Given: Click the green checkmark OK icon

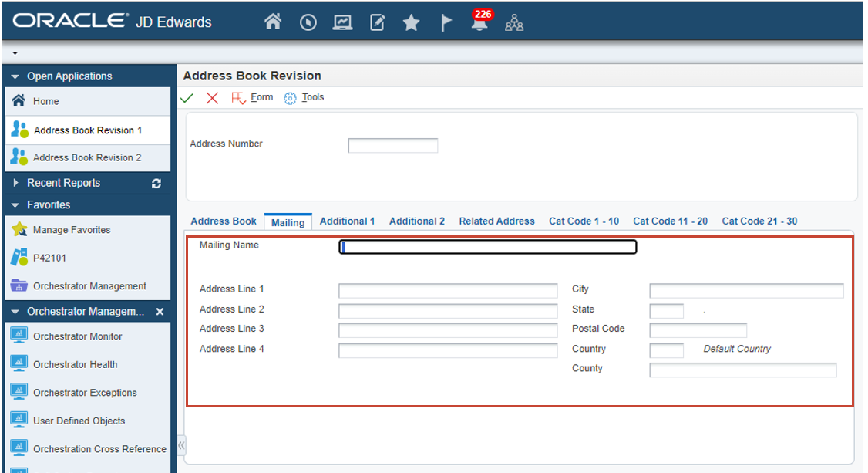Looking at the screenshot, I should click(187, 98).
